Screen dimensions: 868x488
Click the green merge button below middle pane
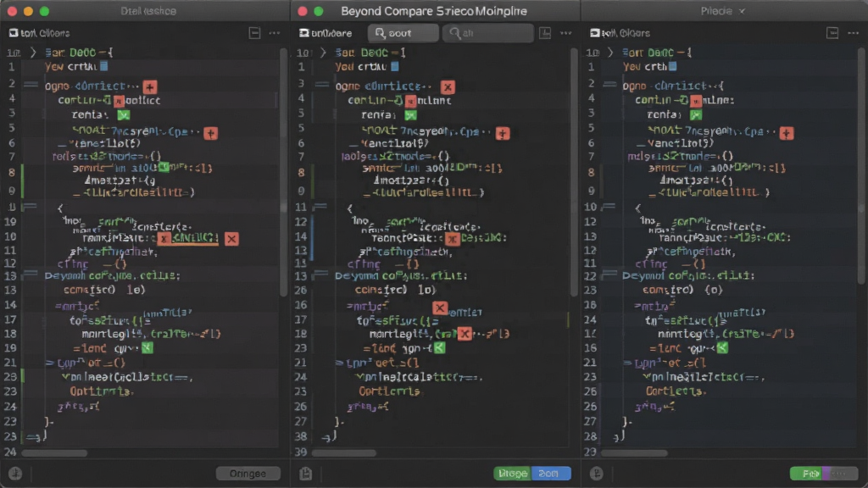pos(512,474)
